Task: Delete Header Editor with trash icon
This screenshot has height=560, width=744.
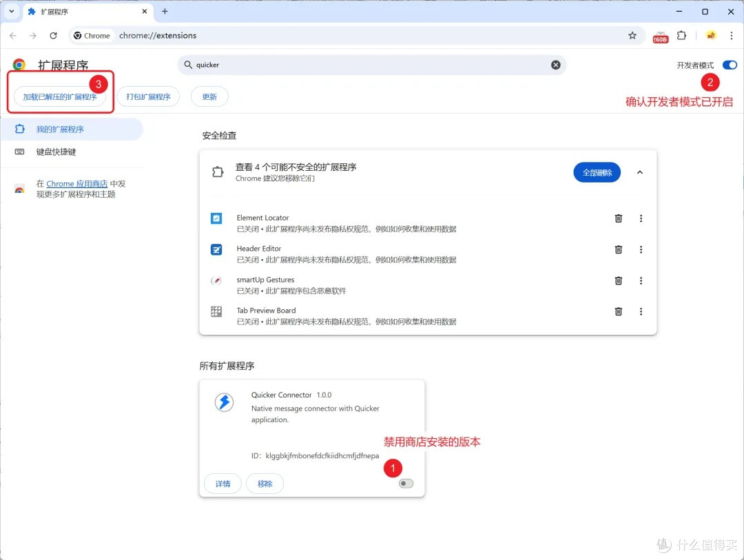Action: pos(618,249)
